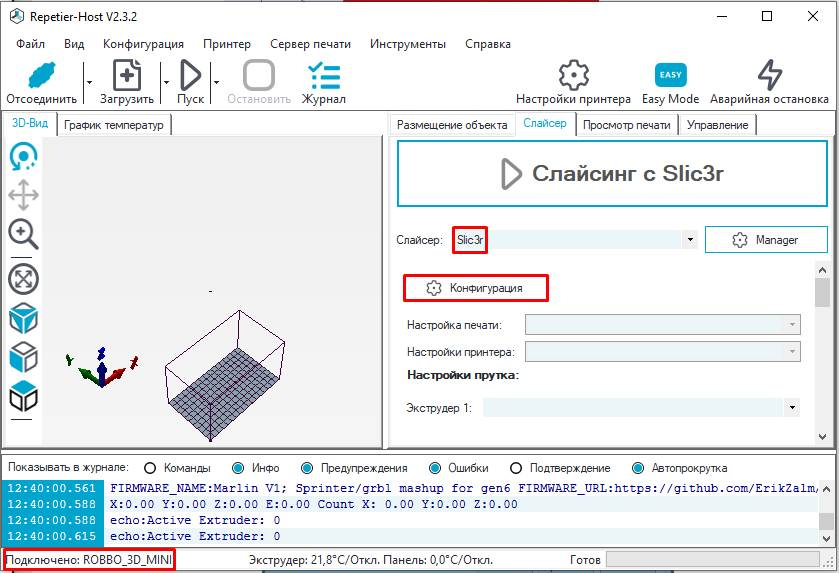The width and height of the screenshot is (839, 573).
Task: Select the move view arrows tool
Action: tap(24, 195)
